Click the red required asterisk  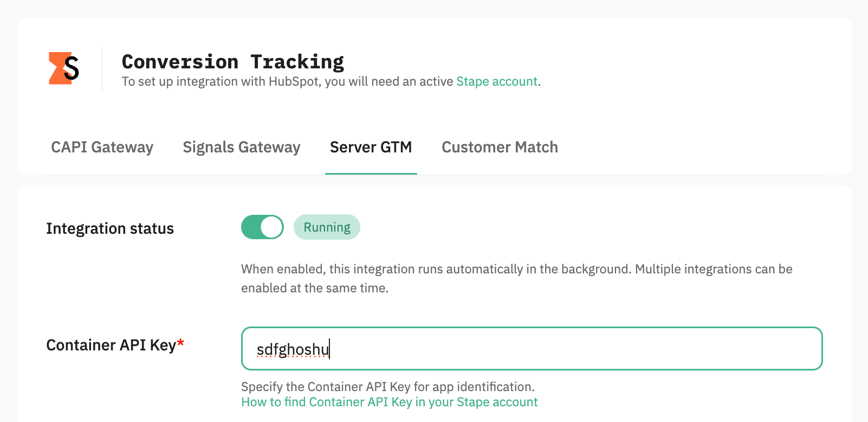pyautogui.click(x=181, y=343)
